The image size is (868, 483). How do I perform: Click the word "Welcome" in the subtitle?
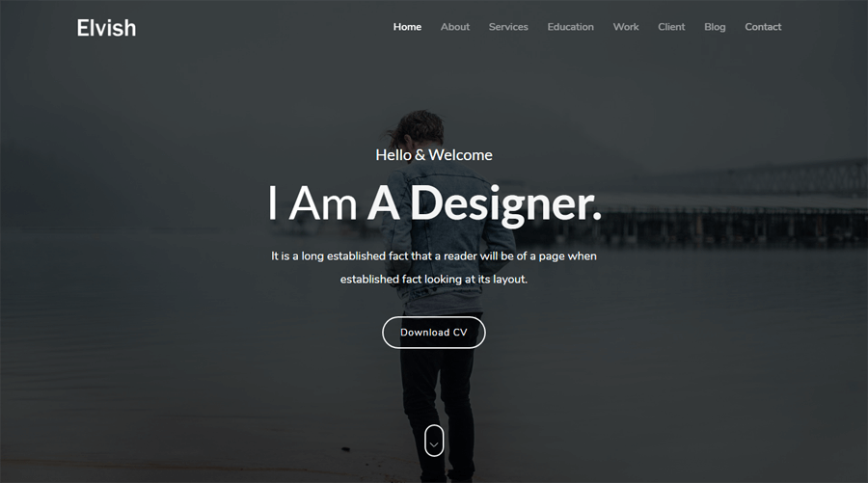tap(461, 155)
